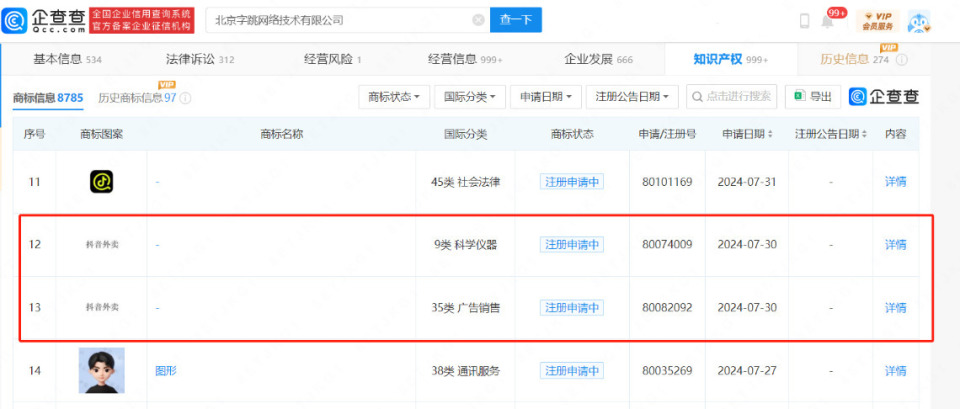Show info icon beside 历史商标信息 97

point(186,98)
